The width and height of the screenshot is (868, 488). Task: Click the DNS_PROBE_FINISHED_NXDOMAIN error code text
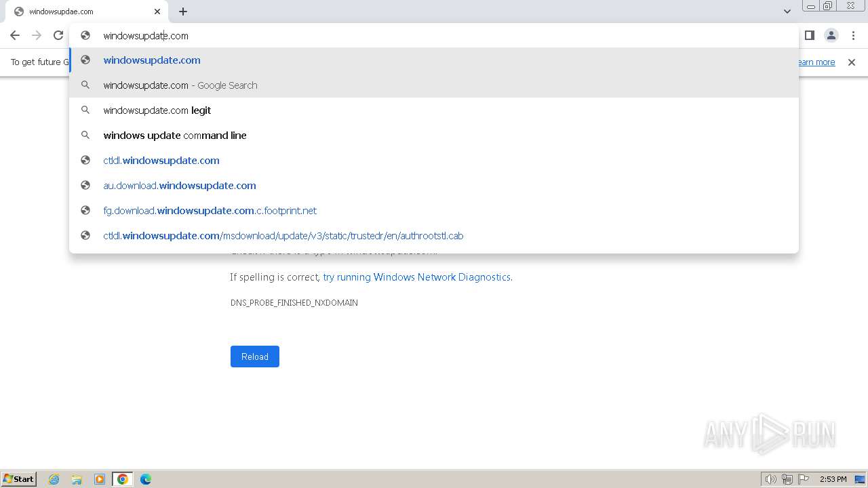(294, 303)
